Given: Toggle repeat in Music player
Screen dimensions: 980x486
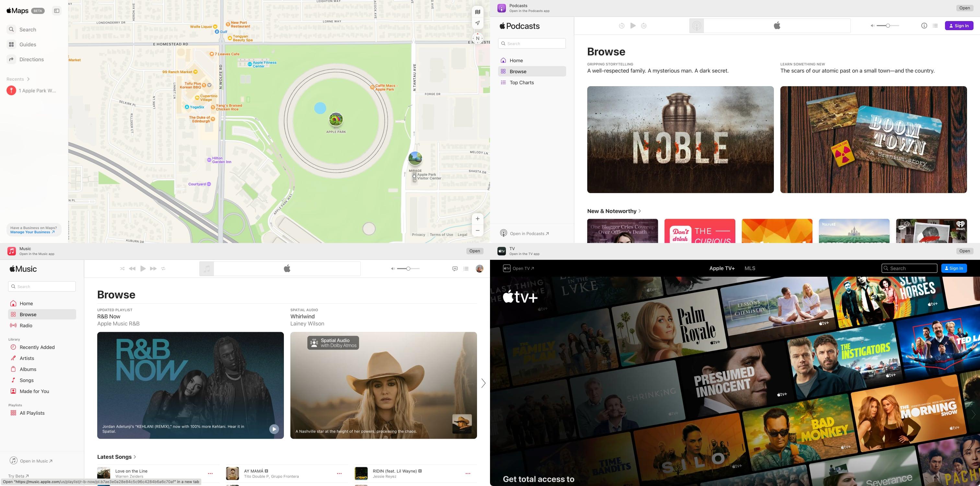Looking at the screenshot, I should 163,269.
